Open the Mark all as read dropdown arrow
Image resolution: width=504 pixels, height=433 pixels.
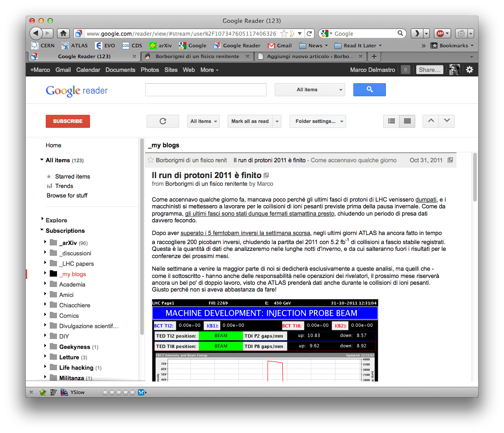coord(277,122)
